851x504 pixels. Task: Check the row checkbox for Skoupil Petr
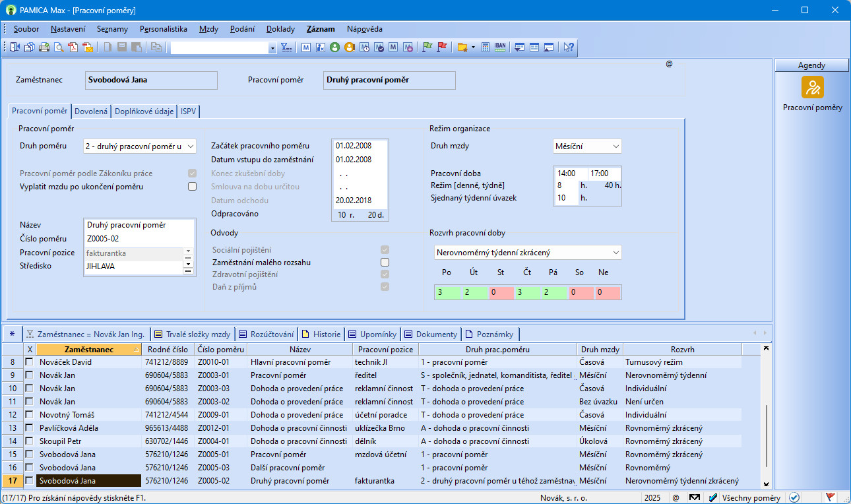29,441
